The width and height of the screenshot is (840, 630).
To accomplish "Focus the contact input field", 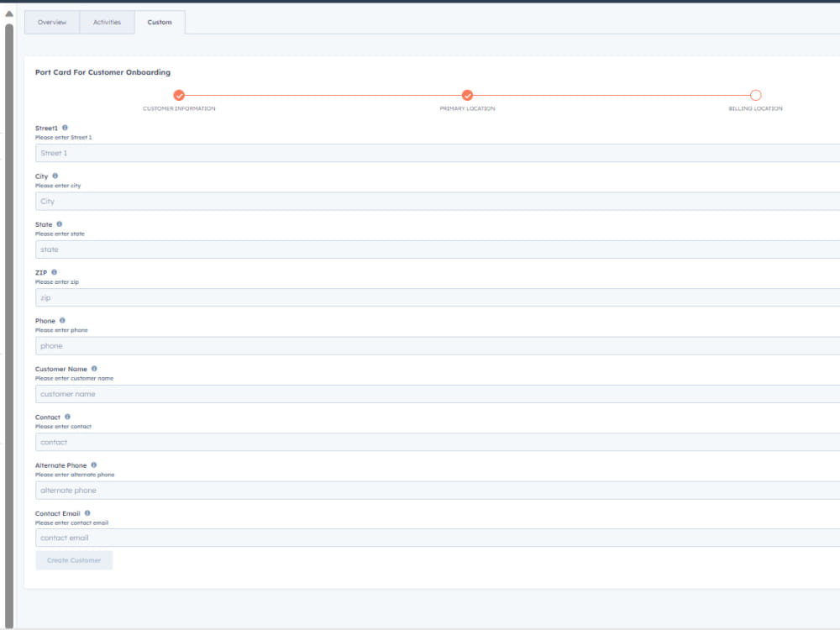I will click(x=438, y=443).
